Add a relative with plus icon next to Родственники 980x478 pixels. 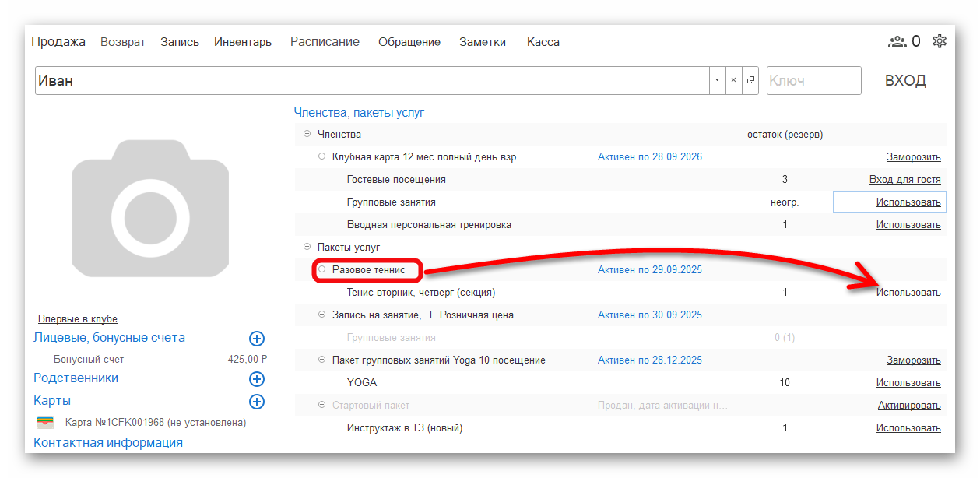pyautogui.click(x=257, y=378)
